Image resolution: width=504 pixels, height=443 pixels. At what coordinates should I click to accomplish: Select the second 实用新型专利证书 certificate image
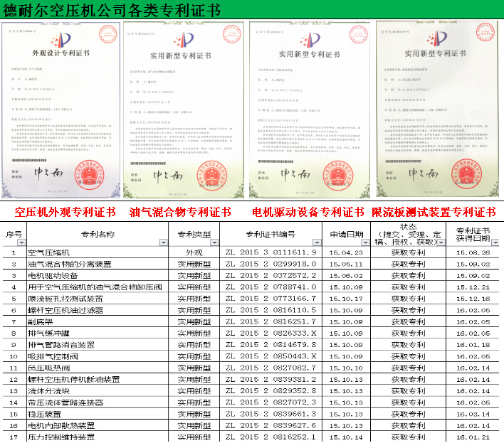[x=184, y=110]
